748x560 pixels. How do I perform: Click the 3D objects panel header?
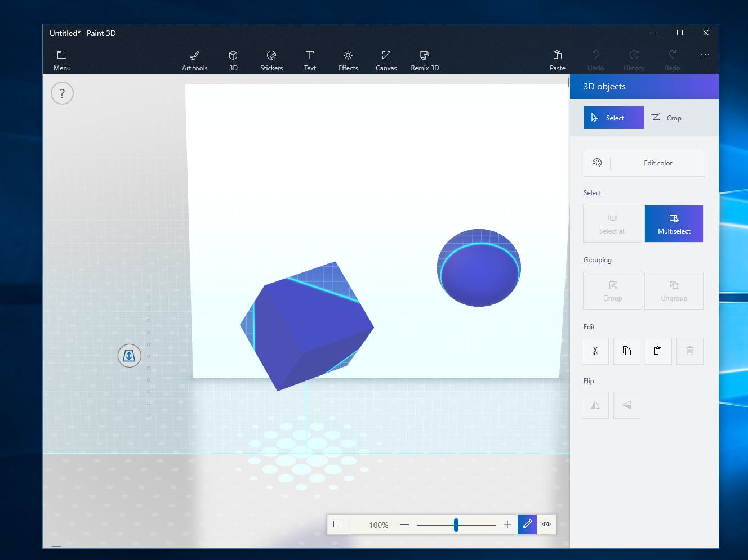click(x=644, y=87)
